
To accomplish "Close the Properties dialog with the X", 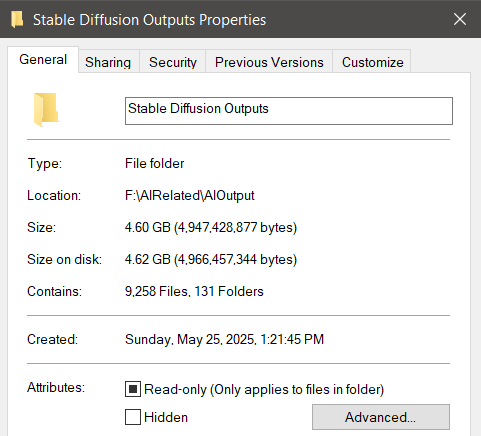I will point(460,19).
